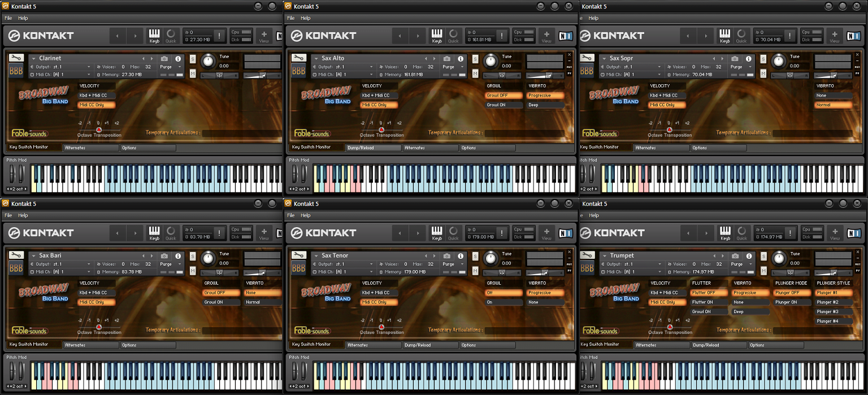Image resolution: width=868 pixels, height=395 pixels.
Task: Enable Flutter ON for the Trumpet
Action: click(x=709, y=302)
